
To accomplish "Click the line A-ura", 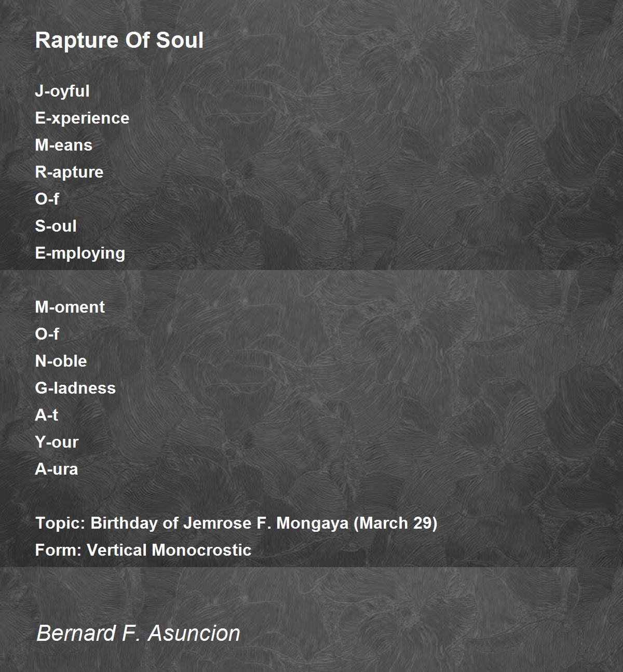I will (x=57, y=469).
